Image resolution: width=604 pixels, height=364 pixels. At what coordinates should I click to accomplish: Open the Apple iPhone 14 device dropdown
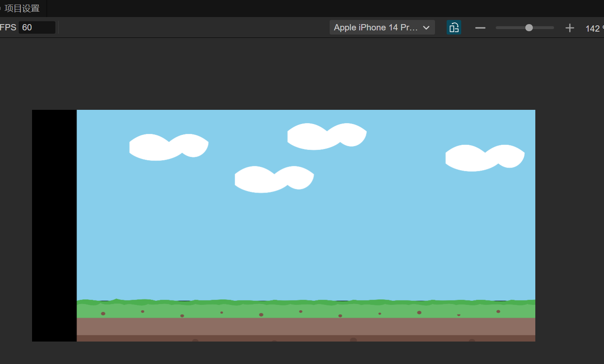point(382,27)
